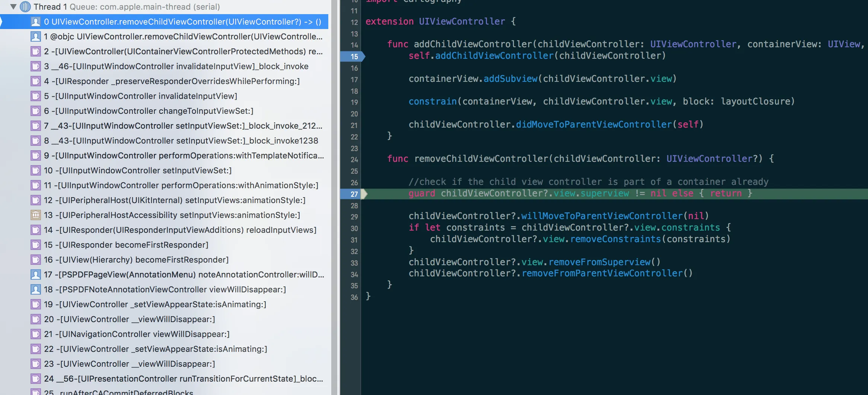This screenshot has height=395, width=868.
Task: Click the accessibility library icon on frame 13
Action: point(36,215)
